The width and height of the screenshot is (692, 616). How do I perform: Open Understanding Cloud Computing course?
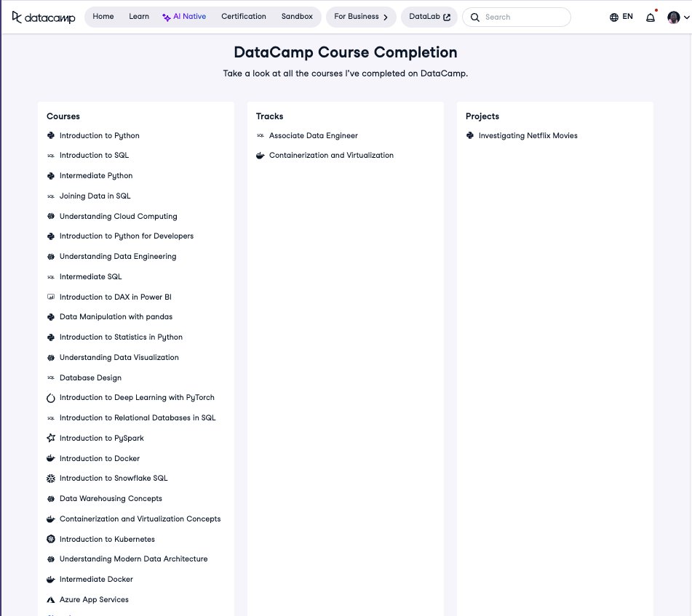119,216
